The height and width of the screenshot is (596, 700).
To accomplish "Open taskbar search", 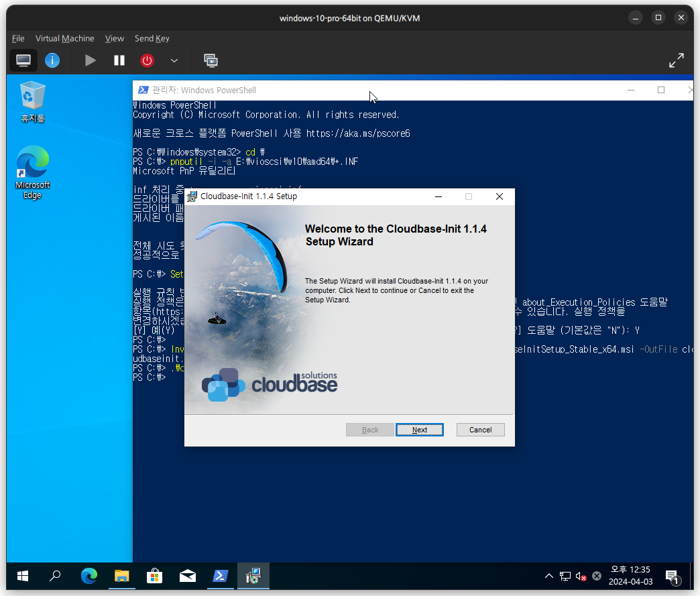I will tap(55, 576).
